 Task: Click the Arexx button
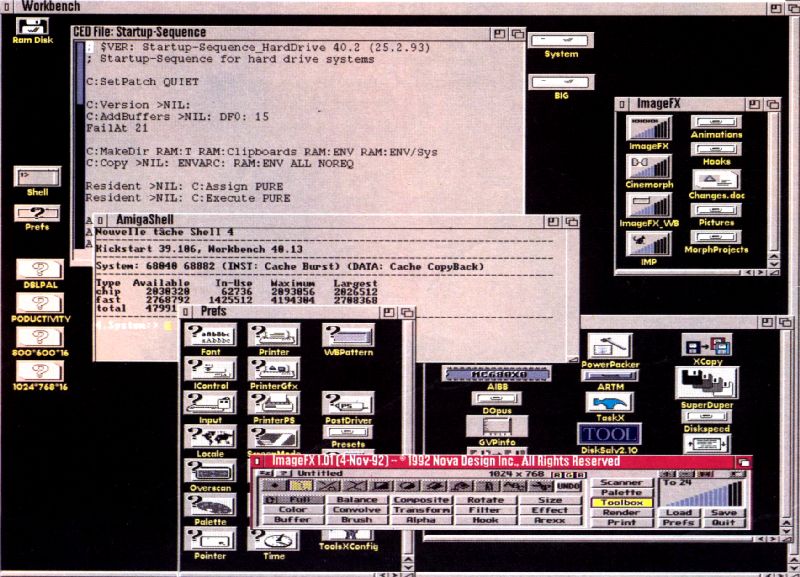549,520
